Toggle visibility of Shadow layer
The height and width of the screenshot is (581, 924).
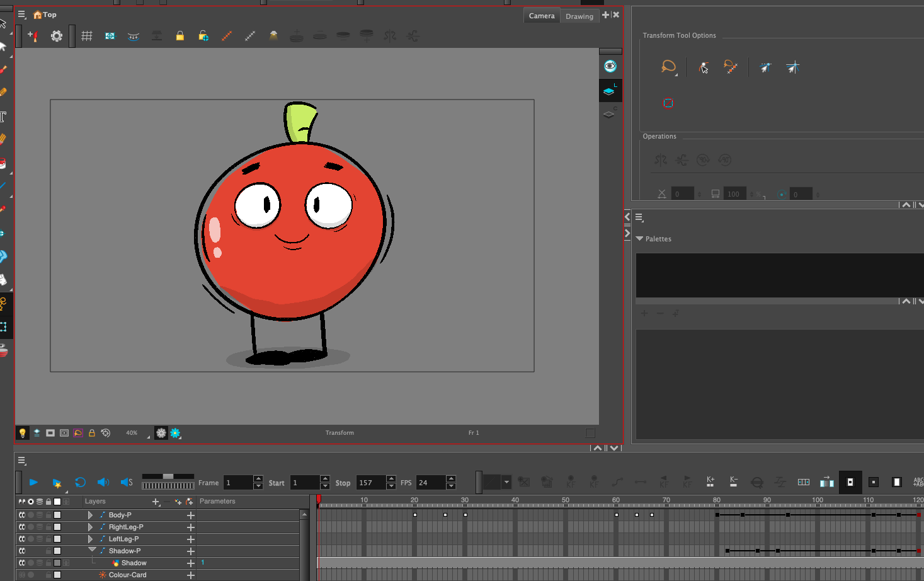(x=22, y=563)
